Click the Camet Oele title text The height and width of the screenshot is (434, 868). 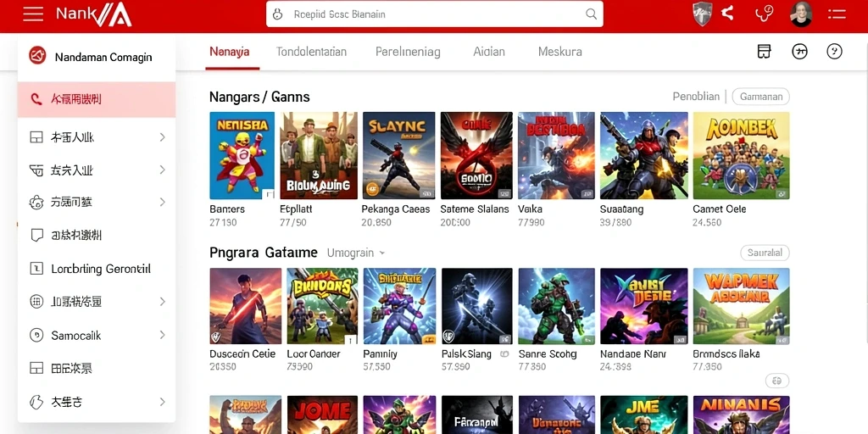719,209
